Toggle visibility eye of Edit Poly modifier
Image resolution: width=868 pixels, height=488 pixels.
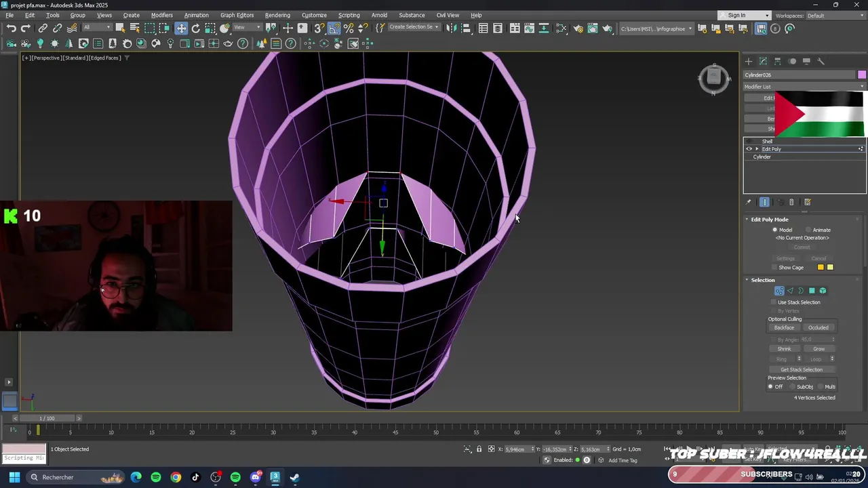749,149
